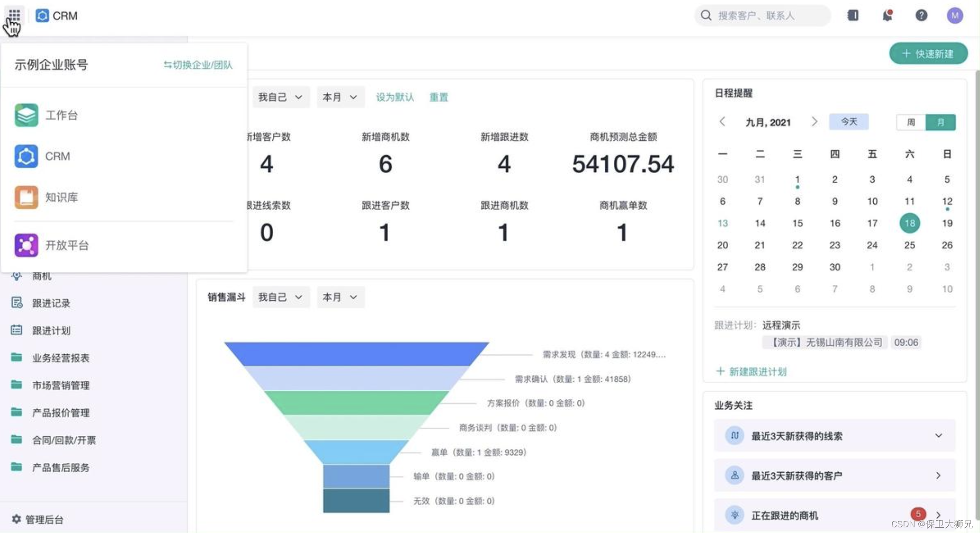Click the blue 需求发现 funnel segment
The height and width of the screenshot is (533, 980).
point(356,354)
